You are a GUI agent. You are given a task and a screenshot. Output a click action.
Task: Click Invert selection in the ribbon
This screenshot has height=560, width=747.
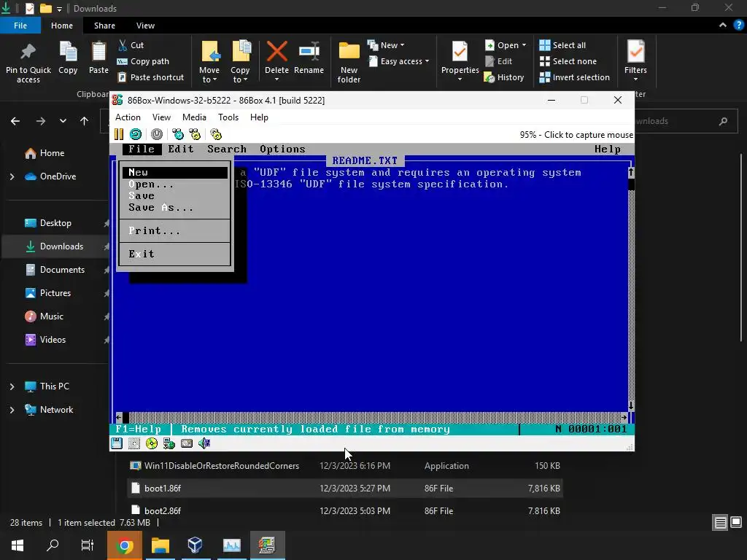575,77
